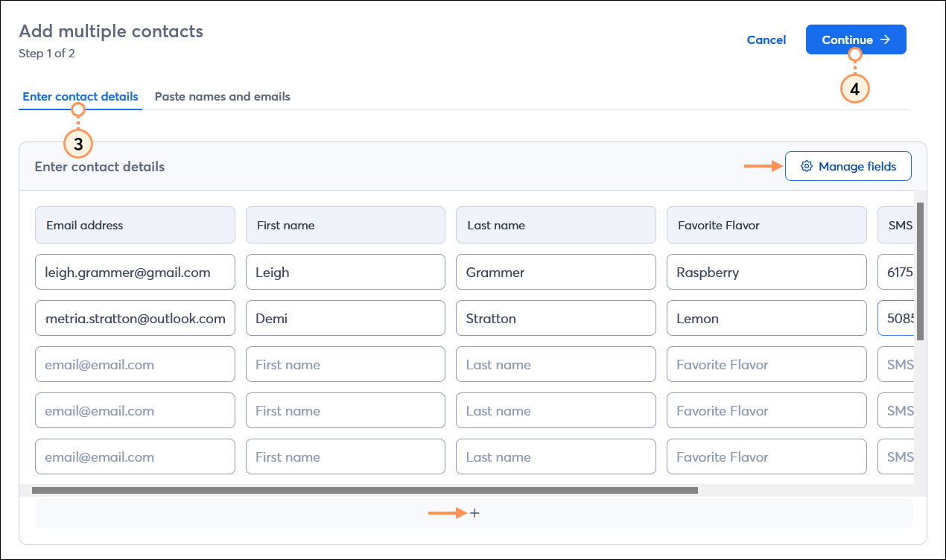The height and width of the screenshot is (560, 946).
Task: Click the Lemon favorite flavor field
Action: point(766,318)
